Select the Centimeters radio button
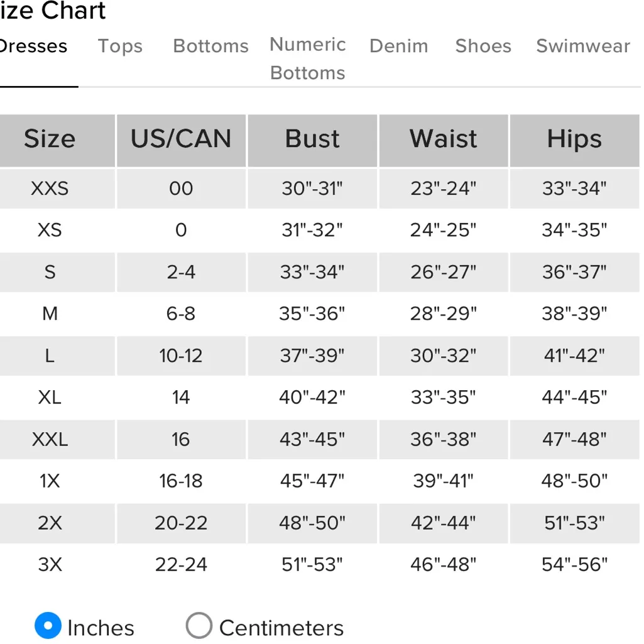This screenshot has height=644, width=644. (x=199, y=626)
